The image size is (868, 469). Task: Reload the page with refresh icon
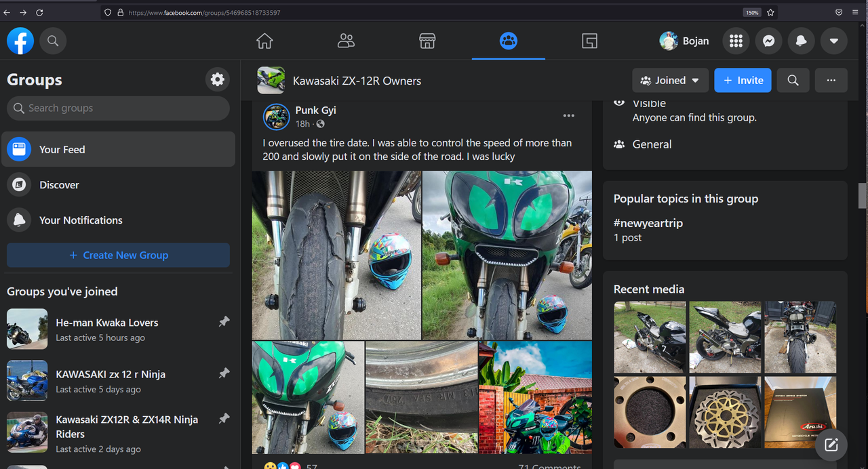[39, 12]
